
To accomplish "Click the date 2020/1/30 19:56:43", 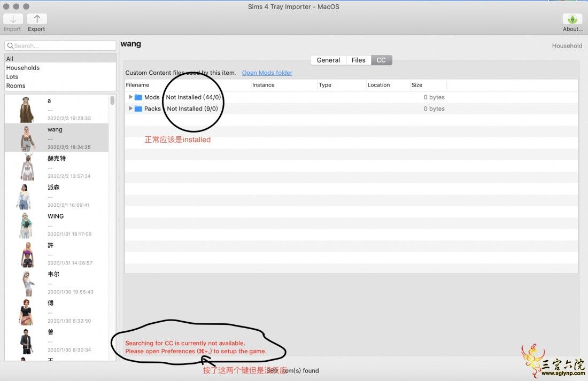I will coord(71,292).
